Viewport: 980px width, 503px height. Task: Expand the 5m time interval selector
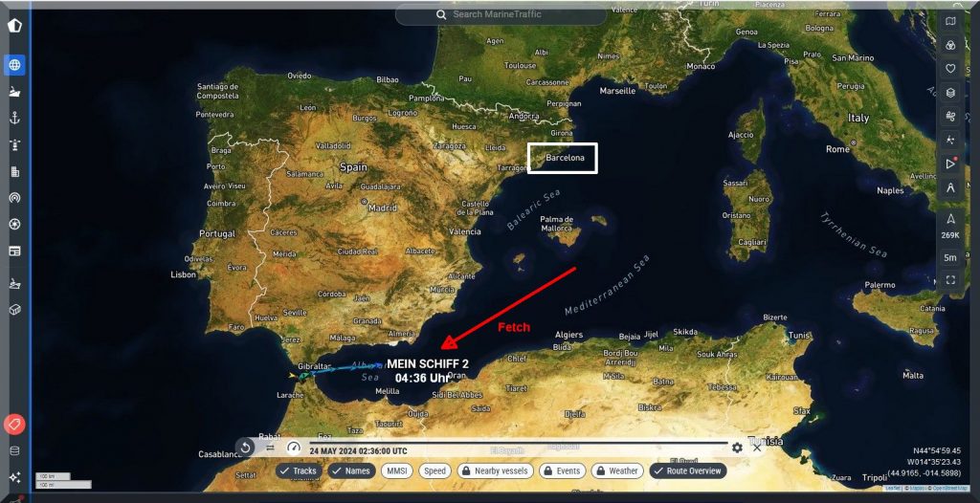tap(950, 257)
